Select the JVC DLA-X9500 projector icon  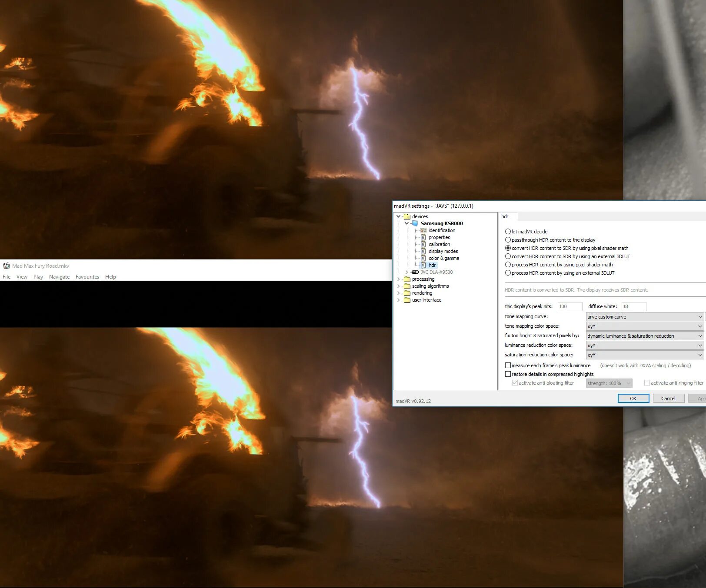(415, 272)
